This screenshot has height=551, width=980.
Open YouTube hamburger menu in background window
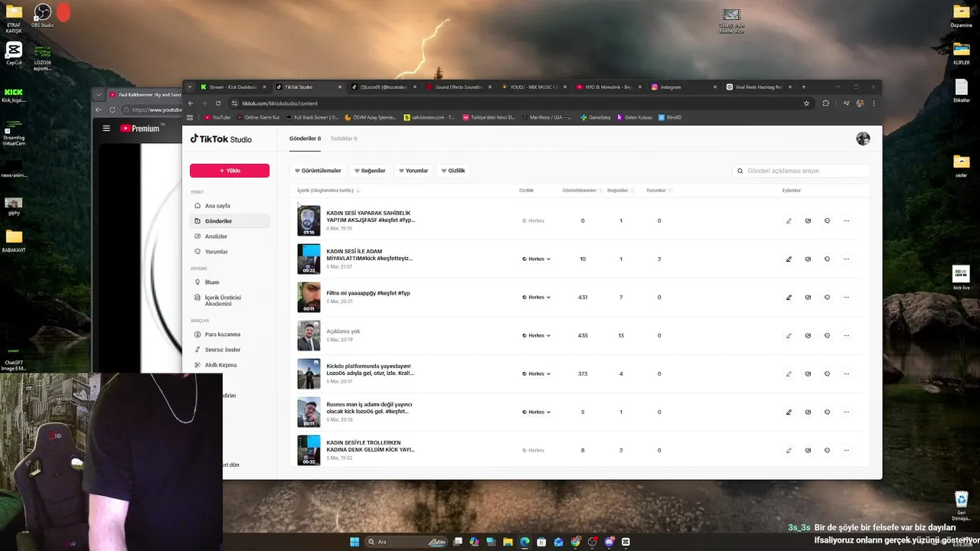[x=106, y=129]
